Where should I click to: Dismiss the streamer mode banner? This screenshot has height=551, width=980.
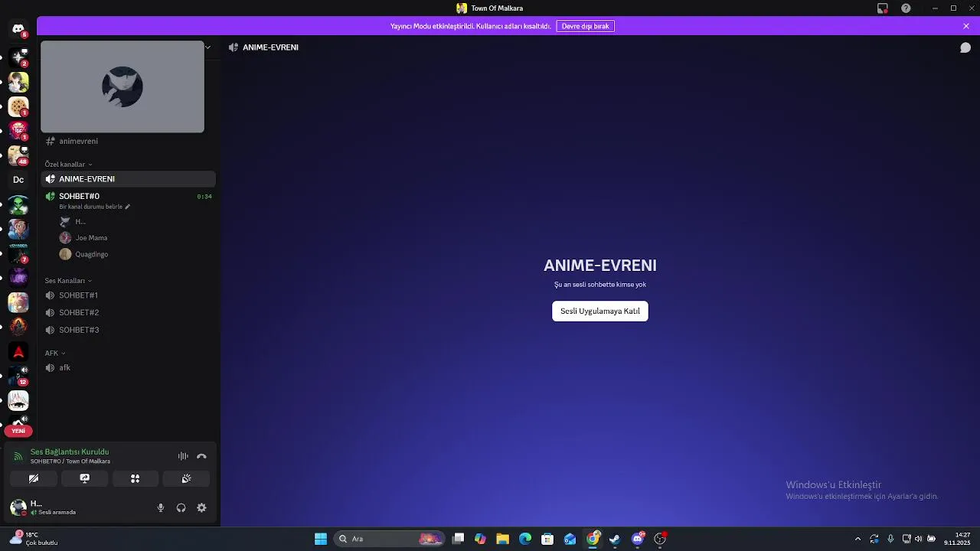tap(966, 26)
